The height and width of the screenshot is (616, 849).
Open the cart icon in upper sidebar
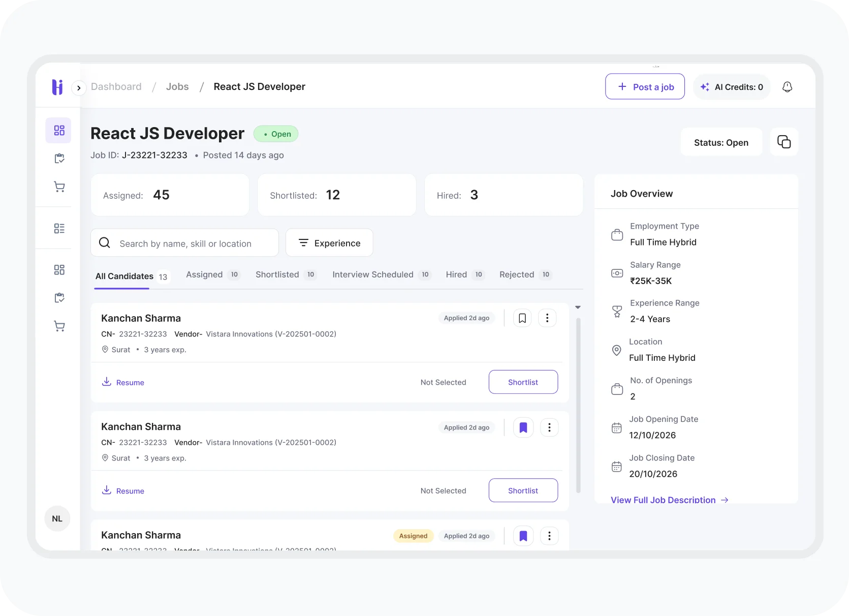59,187
